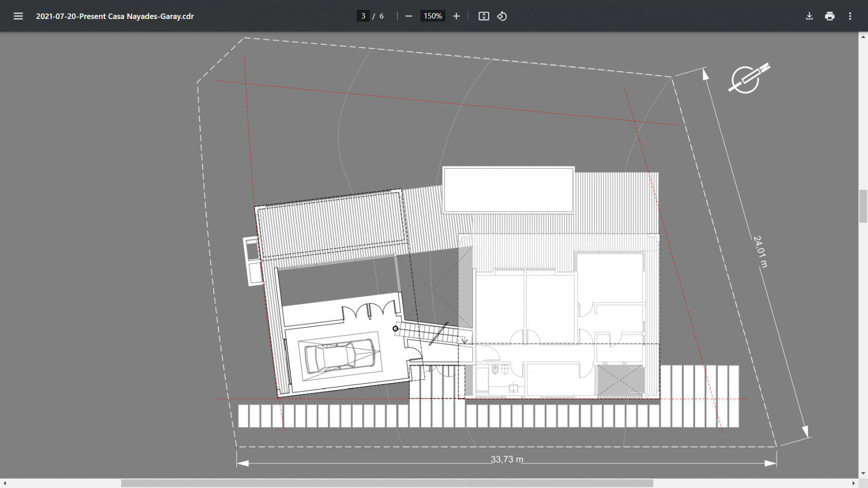Click the north arrow compass symbol
The height and width of the screenshot is (488, 868).
coord(748,79)
